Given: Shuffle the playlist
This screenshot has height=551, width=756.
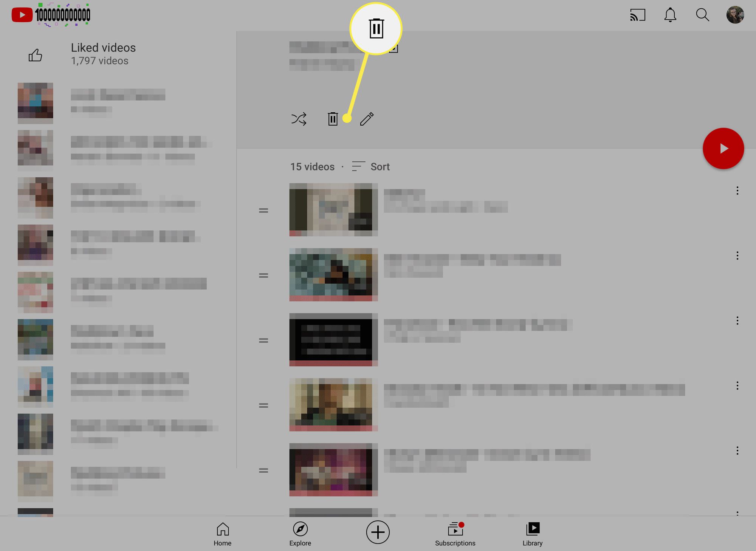Looking at the screenshot, I should click(299, 119).
